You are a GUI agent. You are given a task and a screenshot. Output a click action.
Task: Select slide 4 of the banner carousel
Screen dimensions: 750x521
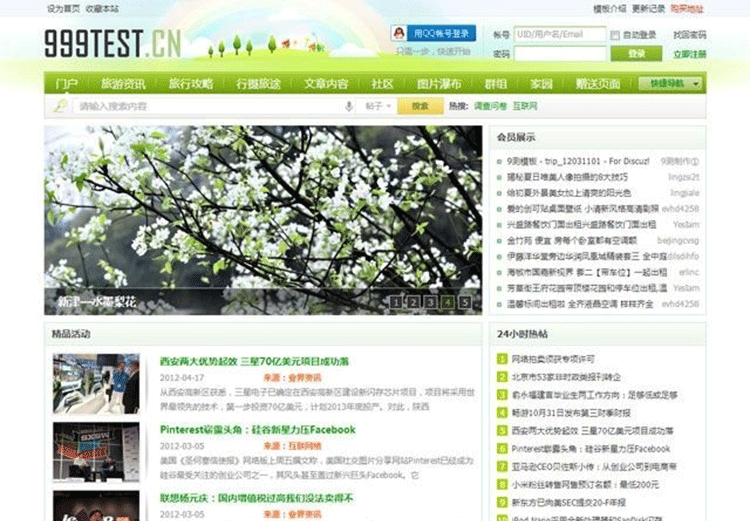point(447,302)
